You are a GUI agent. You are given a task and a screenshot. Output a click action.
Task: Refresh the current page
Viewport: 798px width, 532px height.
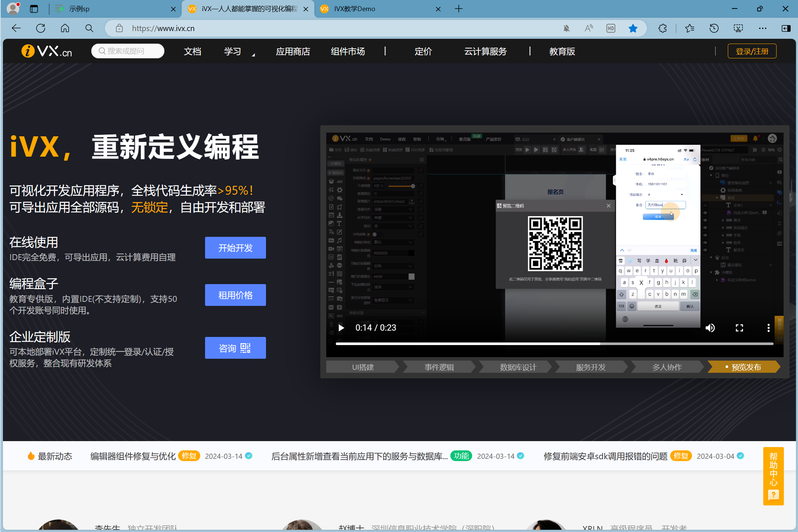click(41, 28)
